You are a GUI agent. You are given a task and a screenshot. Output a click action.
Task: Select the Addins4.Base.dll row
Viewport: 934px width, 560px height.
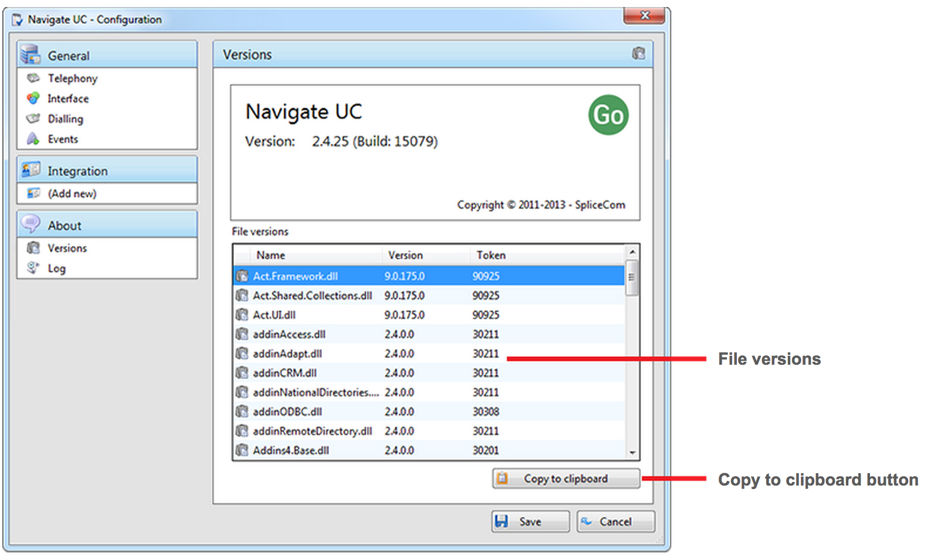coord(429,450)
